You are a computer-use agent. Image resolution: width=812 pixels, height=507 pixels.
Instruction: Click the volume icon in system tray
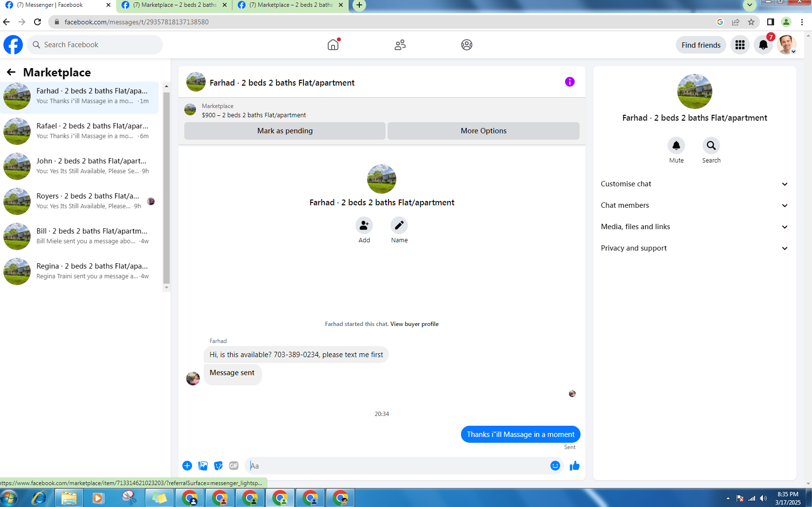[763, 498]
